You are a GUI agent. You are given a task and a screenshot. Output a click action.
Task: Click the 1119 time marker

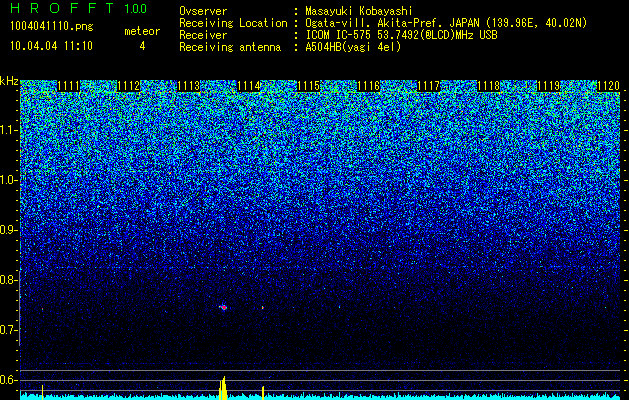(x=548, y=86)
